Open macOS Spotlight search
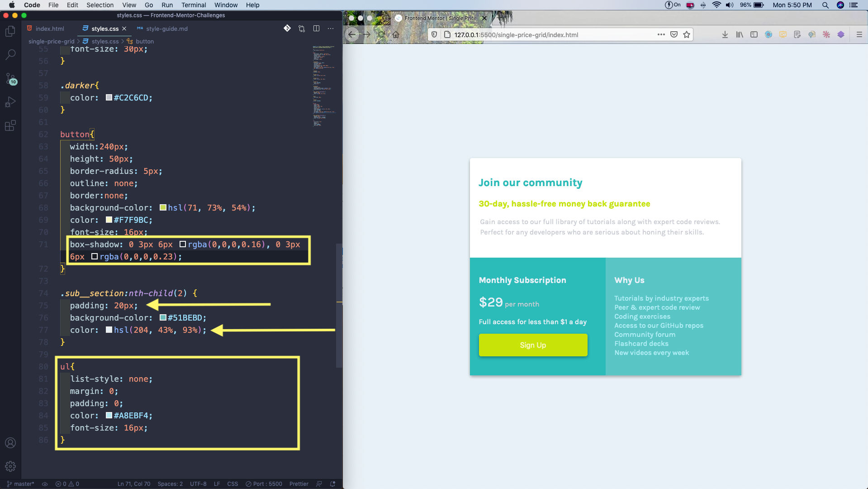 click(x=825, y=5)
